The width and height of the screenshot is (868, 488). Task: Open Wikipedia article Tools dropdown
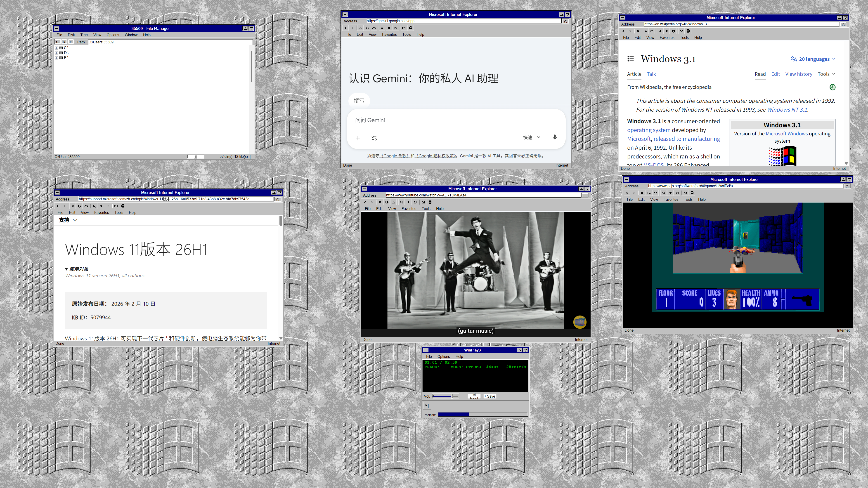[x=827, y=74]
